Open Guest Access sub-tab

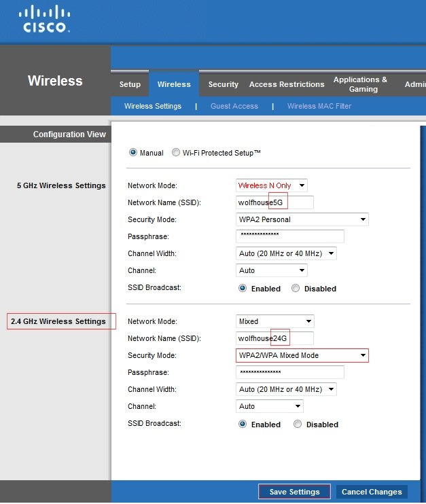pyautogui.click(x=234, y=106)
